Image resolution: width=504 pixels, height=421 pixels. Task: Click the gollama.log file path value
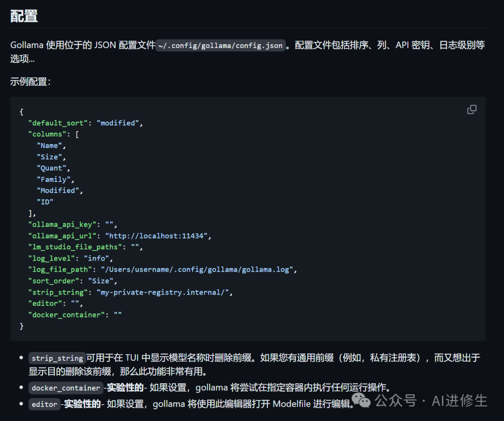pyautogui.click(x=197, y=269)
